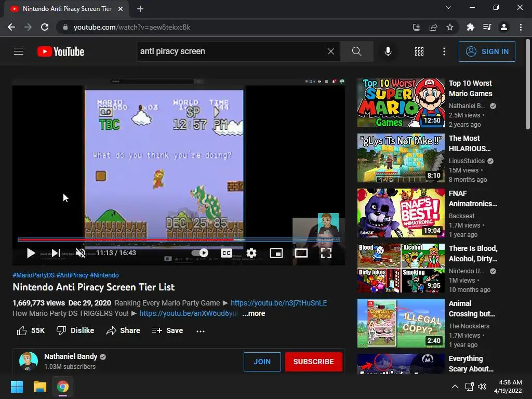Open Chrome profile icon

point(504,27)
